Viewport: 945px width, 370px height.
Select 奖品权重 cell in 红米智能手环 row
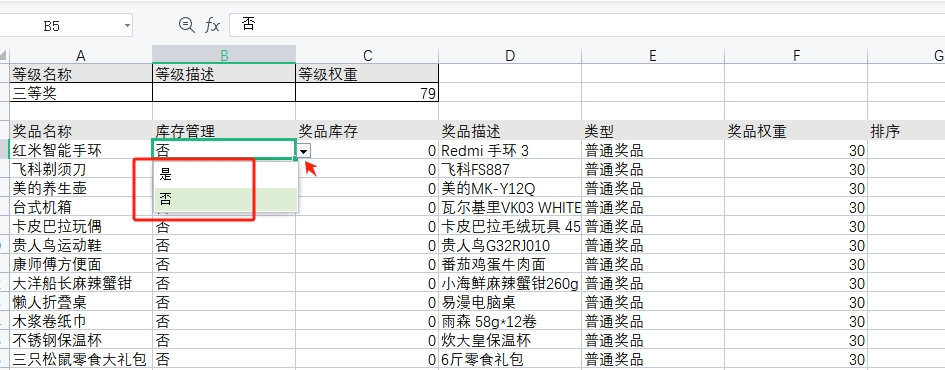click(x=796, y=150)
